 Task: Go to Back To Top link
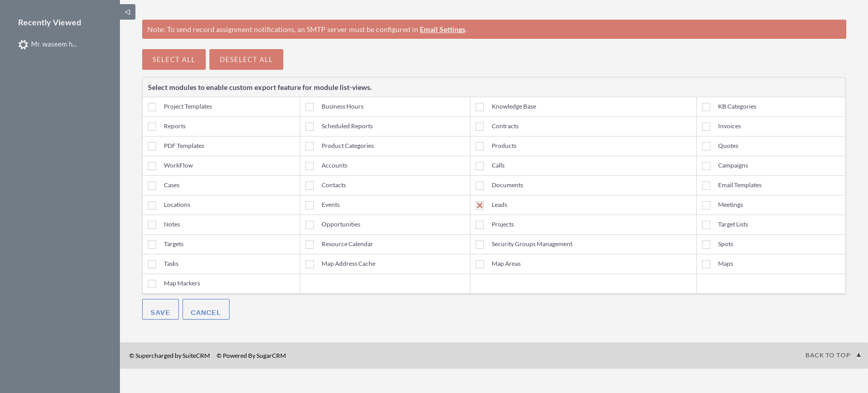[x=828, y=355]
